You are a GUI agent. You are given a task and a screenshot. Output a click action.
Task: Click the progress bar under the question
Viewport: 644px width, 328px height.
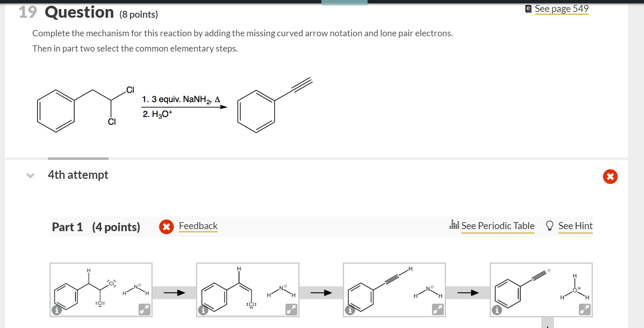pyautogui.click(x=78, y=159)
